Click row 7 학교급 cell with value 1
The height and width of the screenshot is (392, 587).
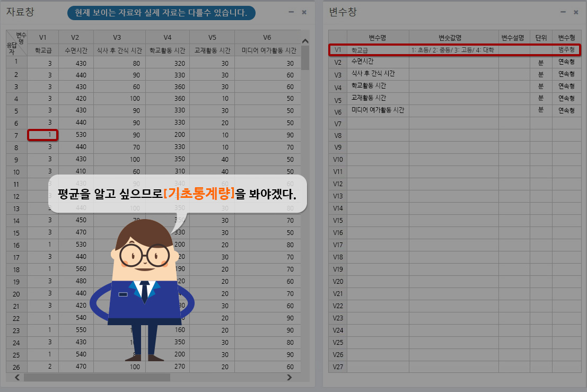click(x=42, y=135)
